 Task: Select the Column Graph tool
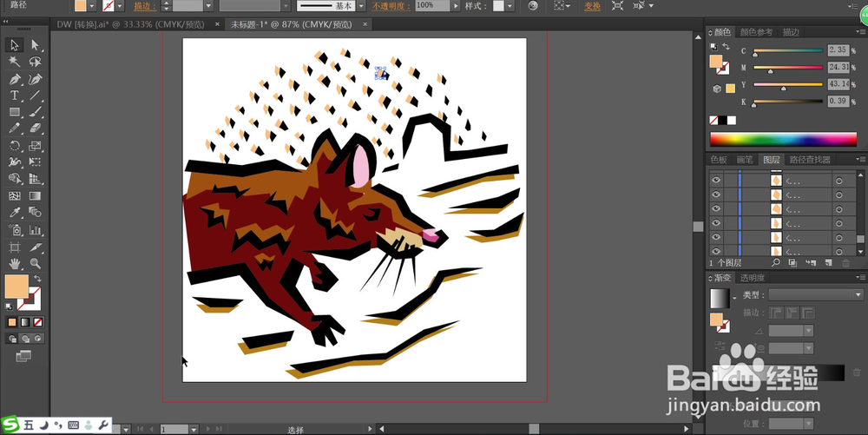coord(36,230)
